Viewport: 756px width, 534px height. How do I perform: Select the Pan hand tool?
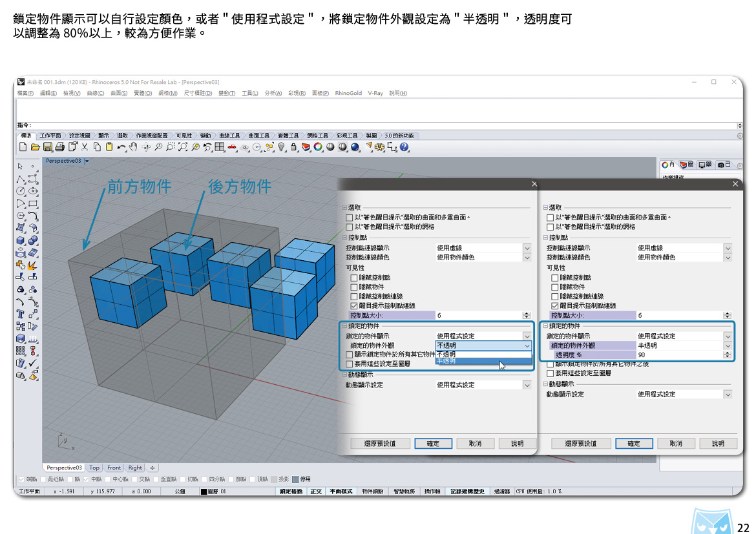[x=134, y=147]
